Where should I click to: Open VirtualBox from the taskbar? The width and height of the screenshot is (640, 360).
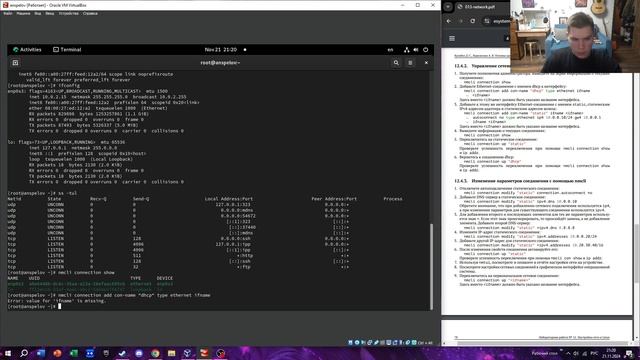188,353
